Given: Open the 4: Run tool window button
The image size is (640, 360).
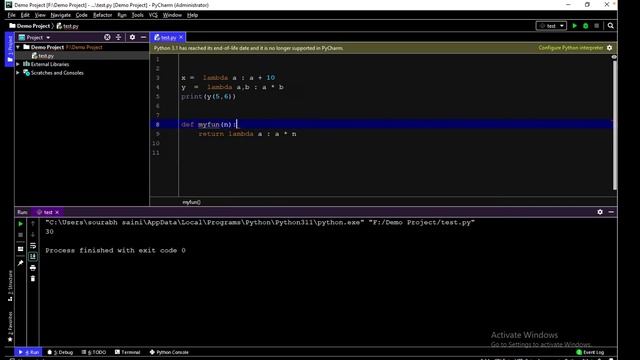Looking at the screenshot, I should pos(29,352).
